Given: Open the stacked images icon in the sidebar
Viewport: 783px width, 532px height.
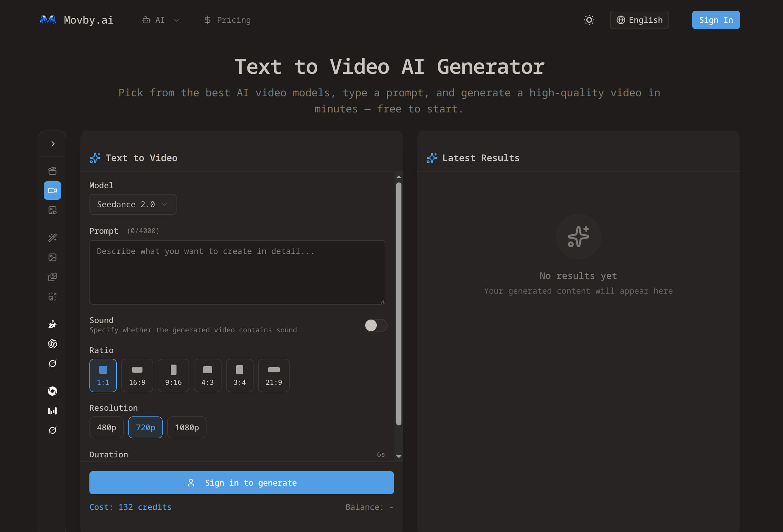Looking at the screenshot, I should pyautogui.click(x=52, y=277).
